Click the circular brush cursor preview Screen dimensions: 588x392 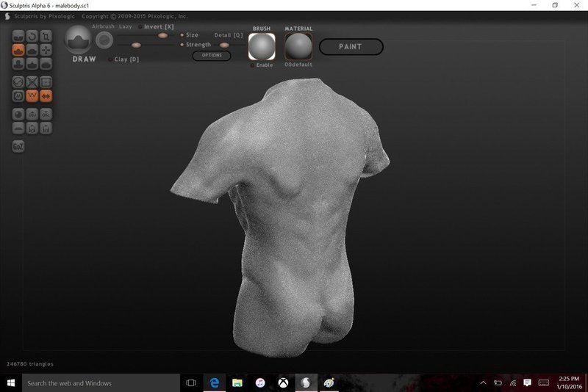pyautogui.click(x=104, y=40)
